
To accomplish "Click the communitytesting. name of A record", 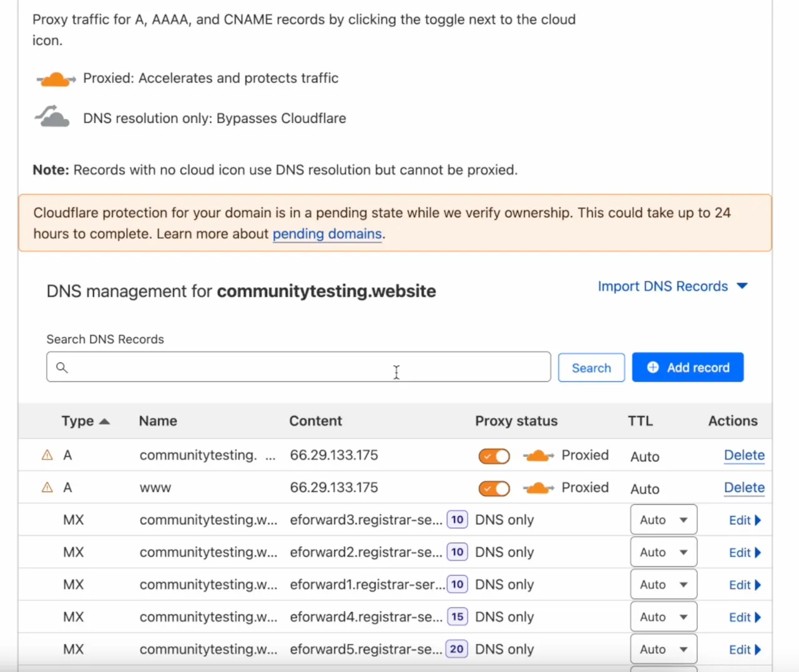I will click(x=207, y=455).
